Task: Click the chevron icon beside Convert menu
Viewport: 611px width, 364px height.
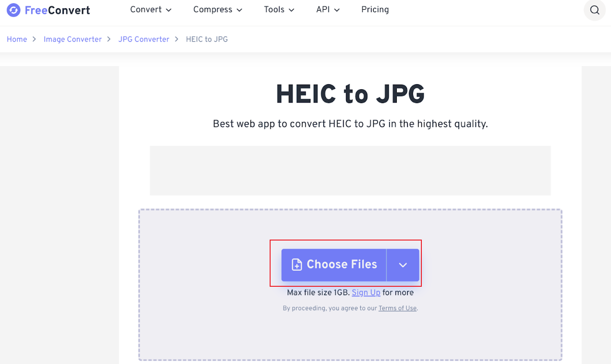Action: pyautogui.click(x=168, y=9)
